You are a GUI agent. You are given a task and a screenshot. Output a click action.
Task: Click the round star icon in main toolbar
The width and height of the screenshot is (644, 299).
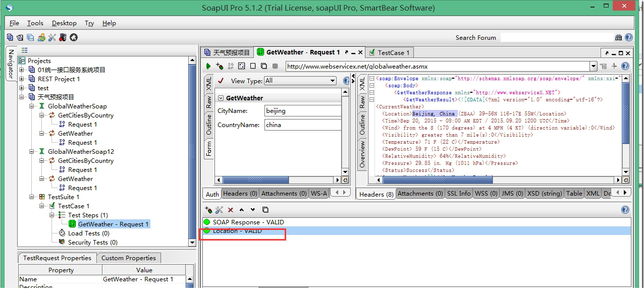(x=74, y=37)
